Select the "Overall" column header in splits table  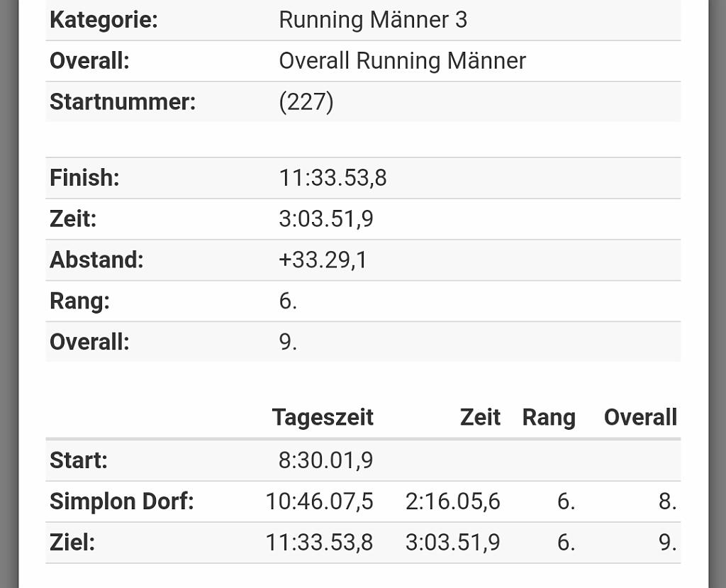coord(640,418)
